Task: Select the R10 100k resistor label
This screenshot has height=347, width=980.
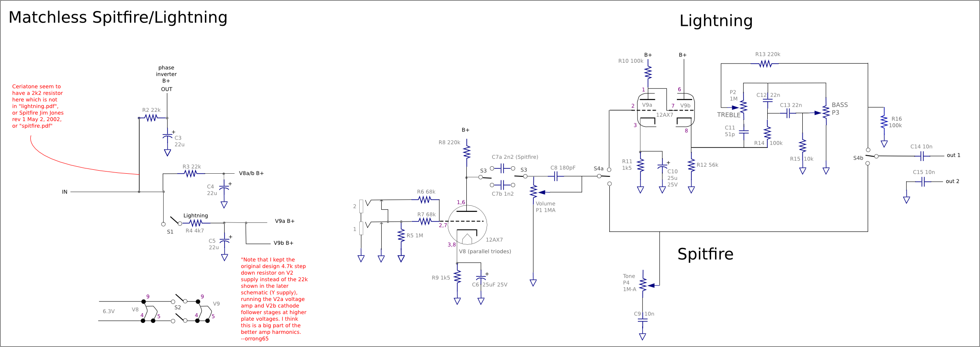Action: 631,61
